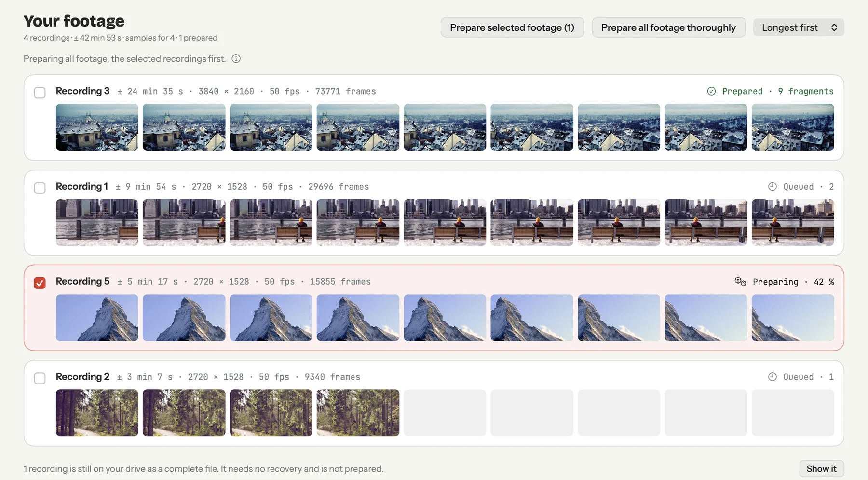Select fourth thumbnail of Recording 1
The width and height of the screenshot is (868, 480).
click(x=358, y=222)
